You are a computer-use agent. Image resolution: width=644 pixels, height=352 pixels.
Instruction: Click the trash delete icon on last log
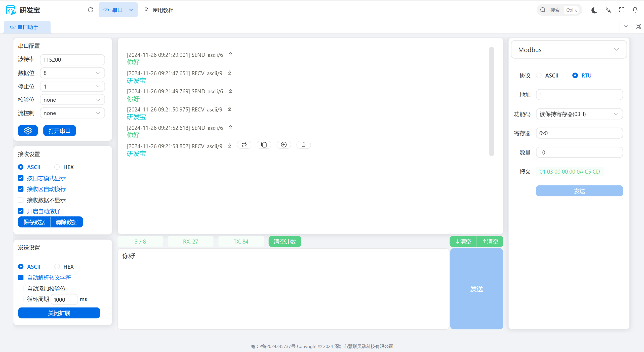[303, 145]
